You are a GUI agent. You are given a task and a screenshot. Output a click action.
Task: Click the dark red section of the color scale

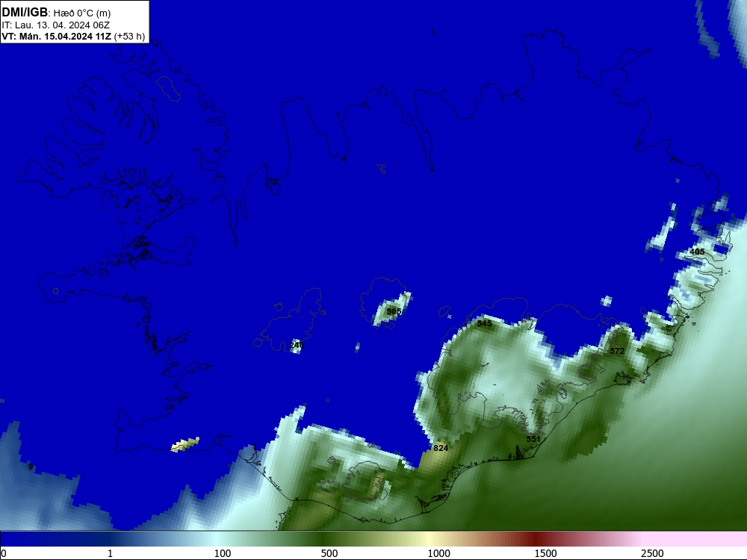click(536, 539)
